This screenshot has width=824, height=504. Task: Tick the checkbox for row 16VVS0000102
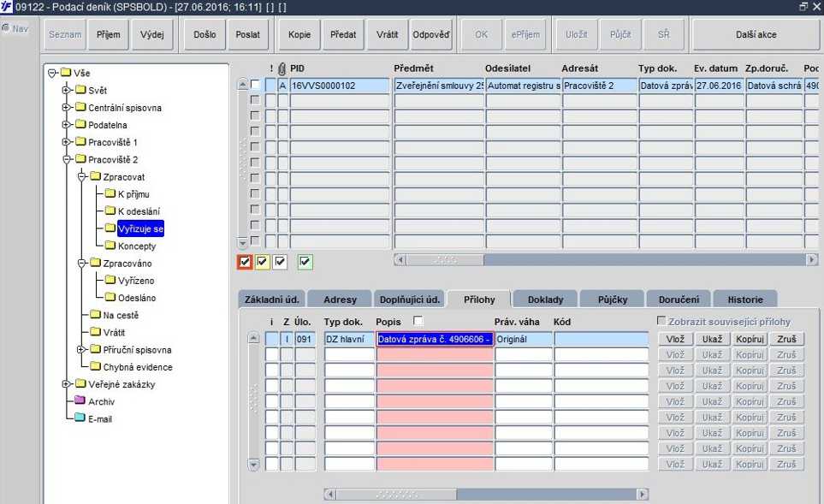click(x=255, y=84)
